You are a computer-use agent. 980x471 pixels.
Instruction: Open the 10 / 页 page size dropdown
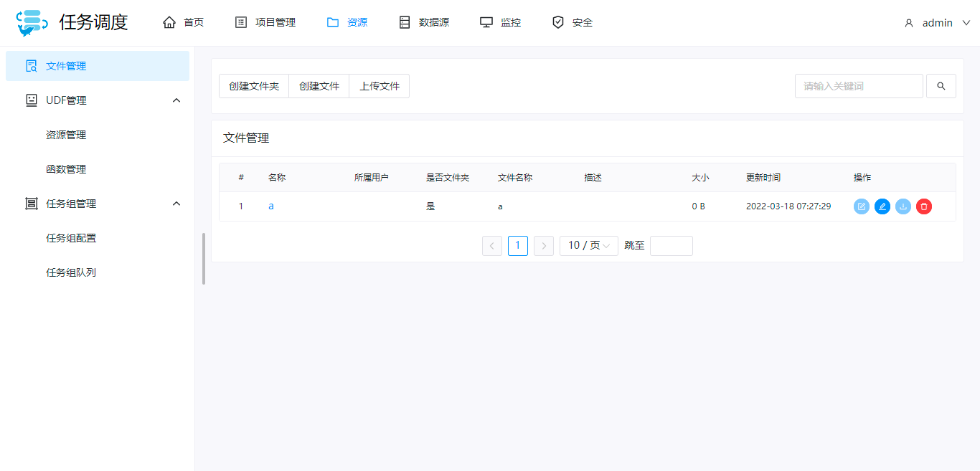point(588,245)
